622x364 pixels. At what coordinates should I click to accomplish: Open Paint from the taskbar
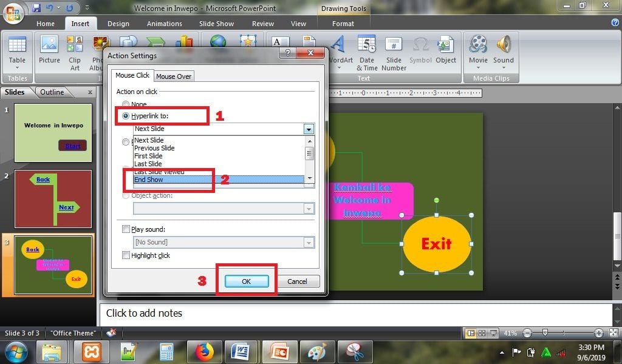click(x=317, y=352)
